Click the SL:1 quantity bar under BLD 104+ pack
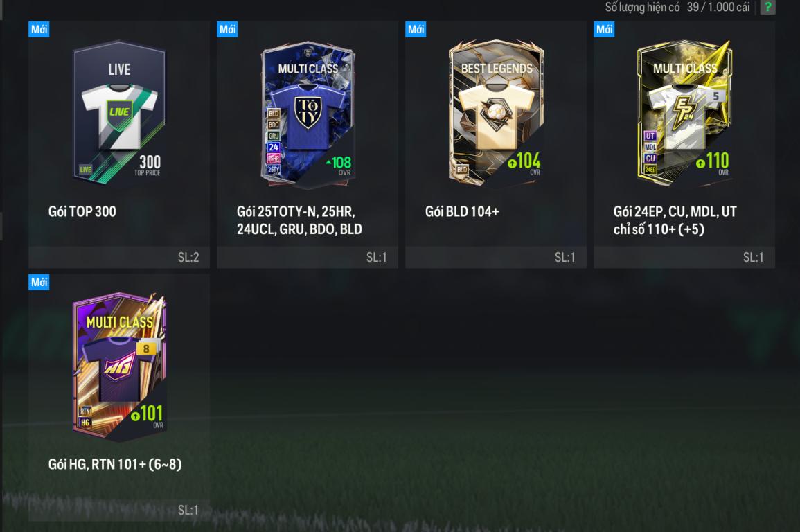This screenshot has height=532, width=800. [496, 258]
